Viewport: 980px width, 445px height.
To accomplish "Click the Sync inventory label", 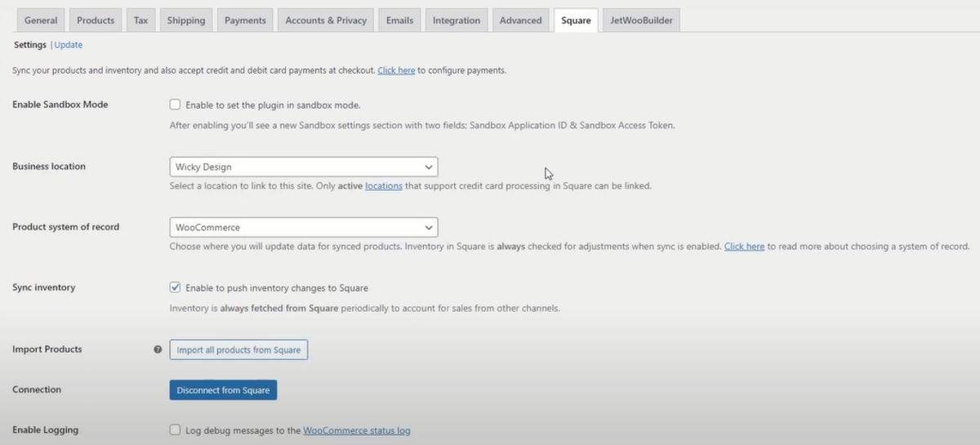I will pyautogui.click(x=43, y=287).
